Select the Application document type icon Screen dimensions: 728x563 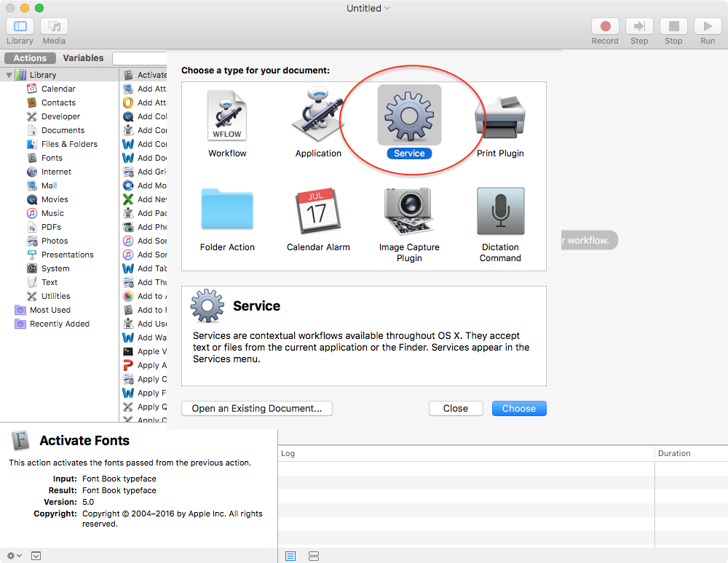click(x=318, y=114)
